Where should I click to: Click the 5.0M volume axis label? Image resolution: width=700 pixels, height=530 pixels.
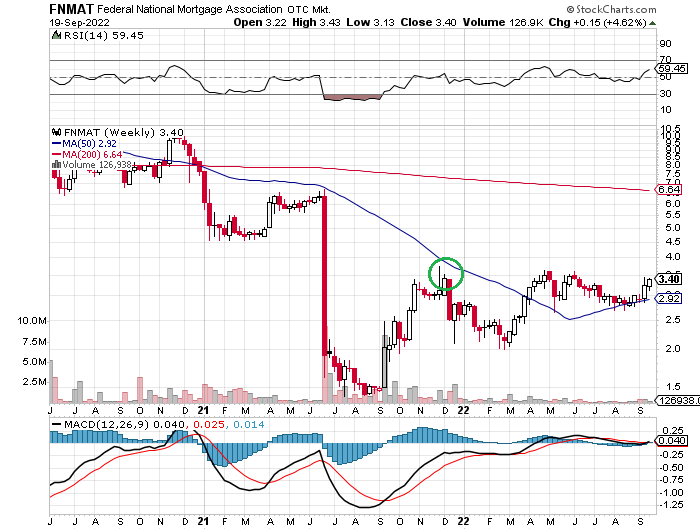34,362
